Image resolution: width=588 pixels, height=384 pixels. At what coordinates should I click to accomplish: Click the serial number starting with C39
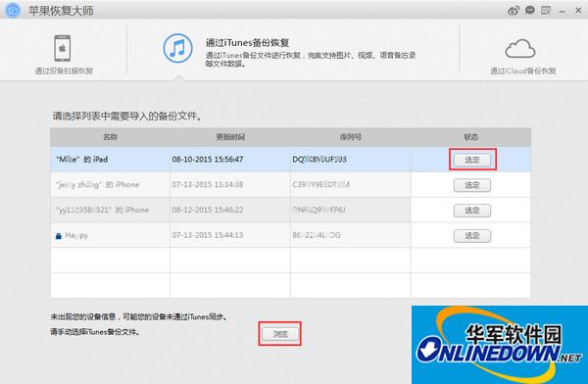[x=320, y=184]
